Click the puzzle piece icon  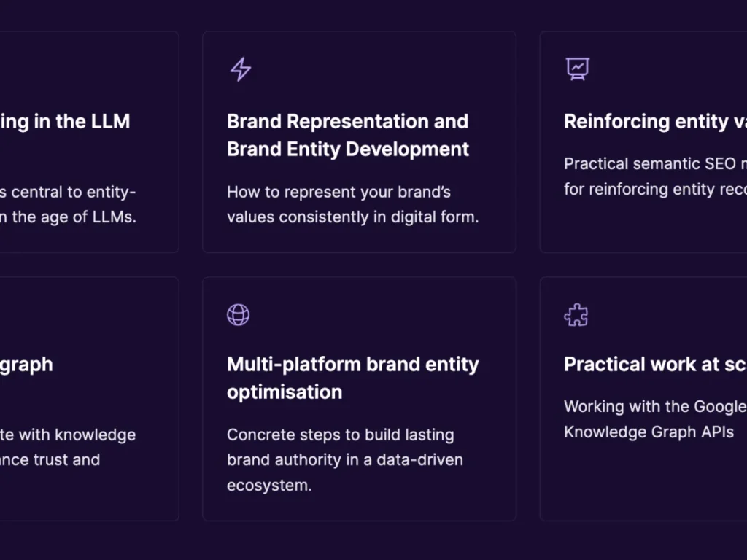point(576,315)
